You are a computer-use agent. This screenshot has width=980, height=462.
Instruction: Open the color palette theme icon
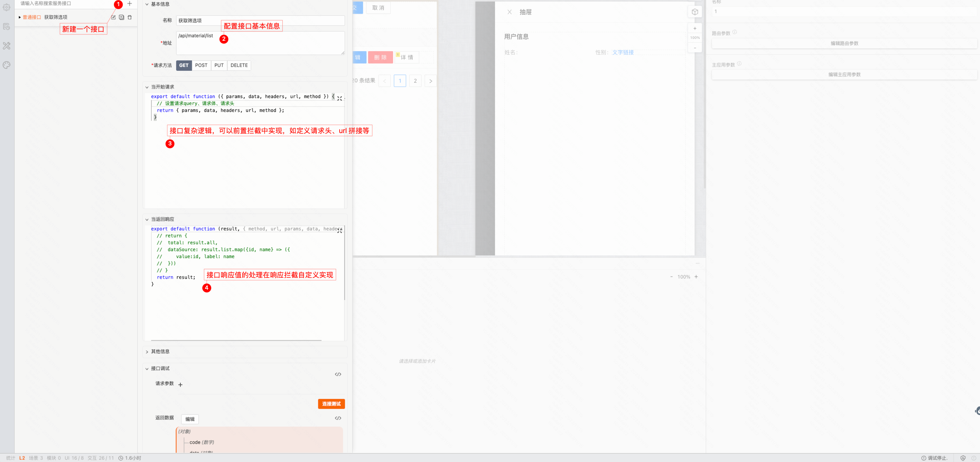coord(7,65)
